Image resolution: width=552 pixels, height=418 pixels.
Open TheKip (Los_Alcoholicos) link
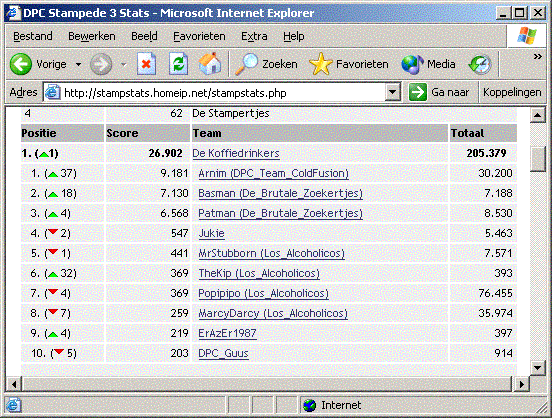click(x=259, y=273)
